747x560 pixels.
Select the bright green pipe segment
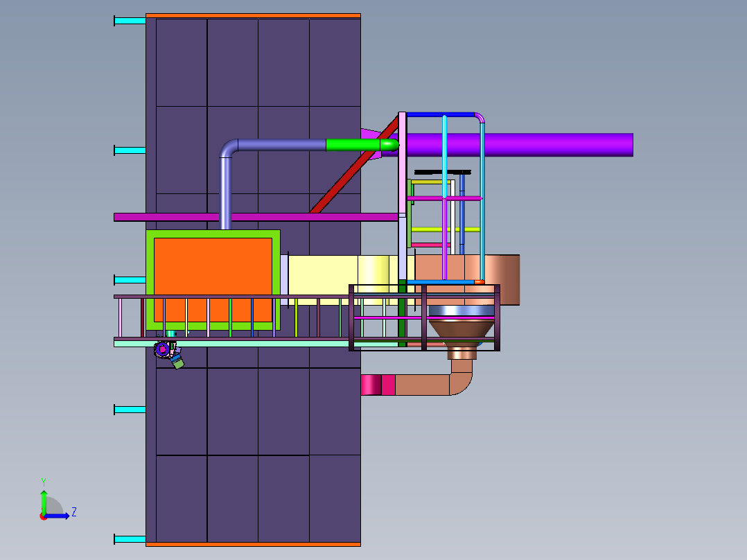(x=353, y=145)
